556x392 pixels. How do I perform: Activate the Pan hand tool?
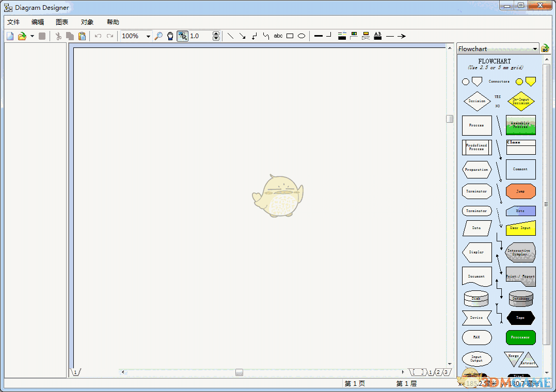170,36
